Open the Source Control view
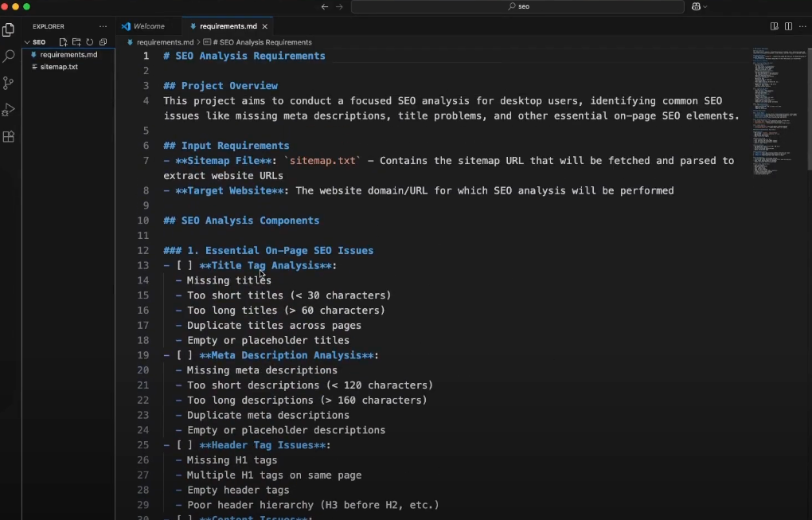The height and width of the screenshot is (520, 812). 9,83
